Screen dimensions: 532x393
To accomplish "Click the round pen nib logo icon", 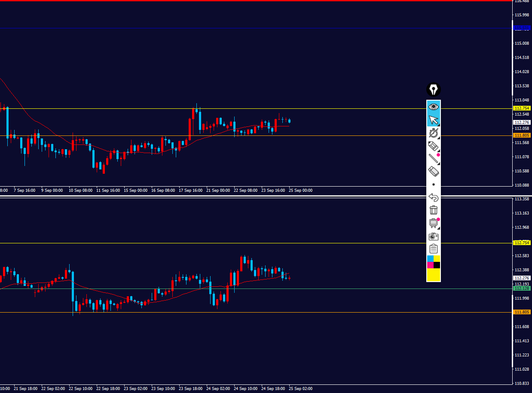I will [x=434, y=89].
